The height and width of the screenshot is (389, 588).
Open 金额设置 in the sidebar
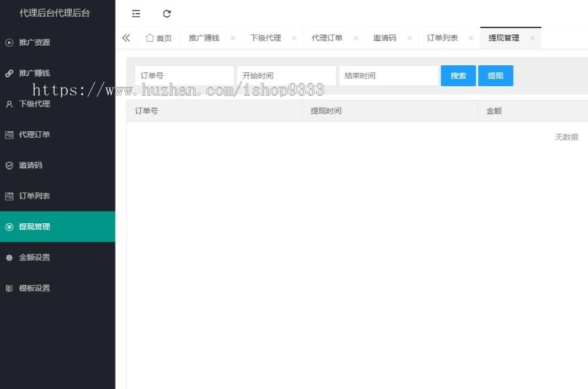(x=57, y=257)
